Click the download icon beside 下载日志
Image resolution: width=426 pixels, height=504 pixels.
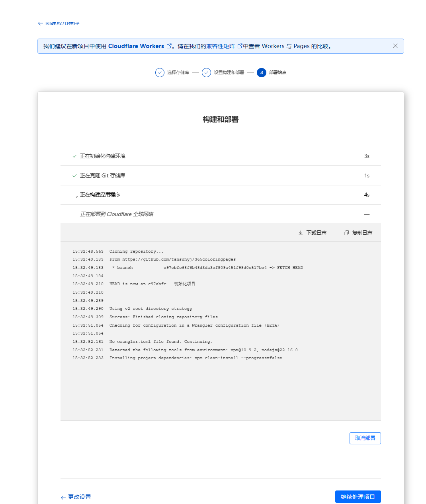301,233
